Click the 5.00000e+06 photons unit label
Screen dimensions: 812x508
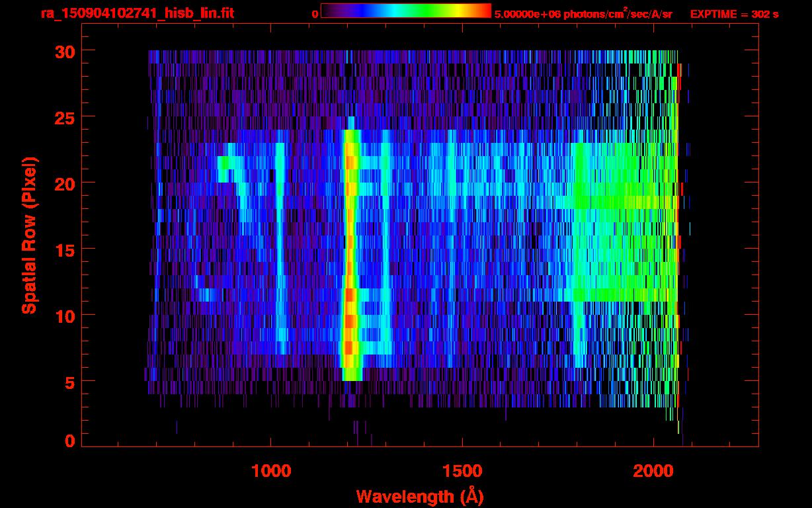click(583, 13)
